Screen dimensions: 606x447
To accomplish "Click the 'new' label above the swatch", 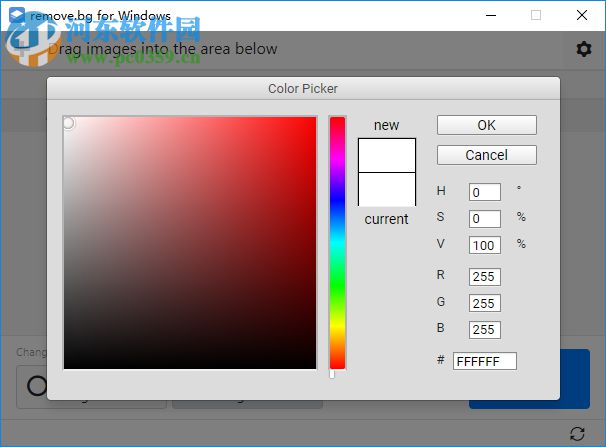I will tap(386, 125).
